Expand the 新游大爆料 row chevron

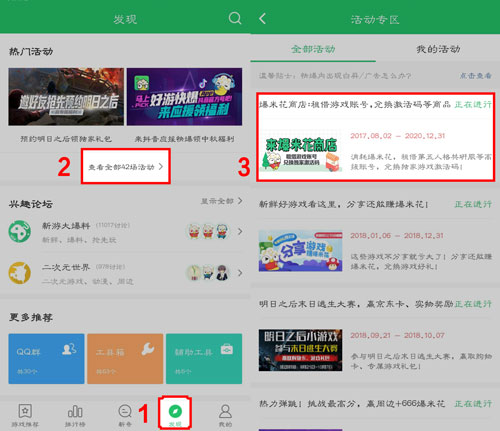pyautogui.click(x=240, y=231)
